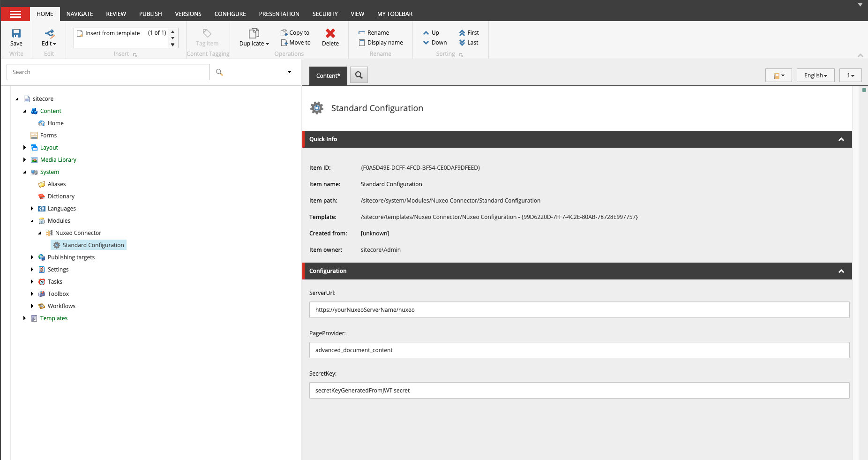Click the content tree search field

[x=108, y=72]
